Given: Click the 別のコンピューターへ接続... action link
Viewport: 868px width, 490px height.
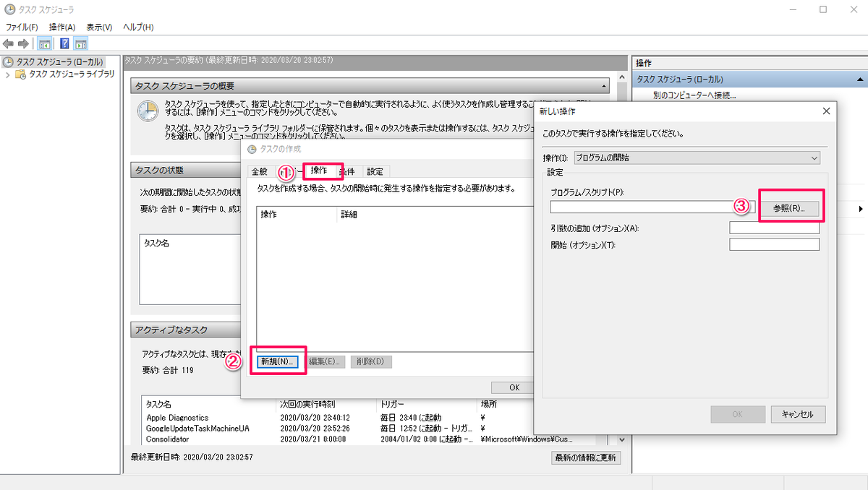Looking at the screenshot, I should click(x=694, y=95).
